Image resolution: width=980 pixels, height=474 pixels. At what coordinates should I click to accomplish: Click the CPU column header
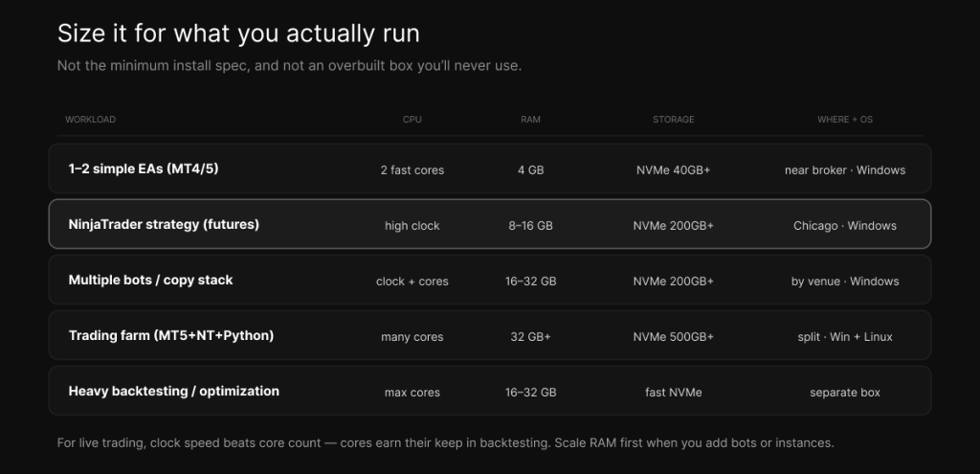click(412, 120)
